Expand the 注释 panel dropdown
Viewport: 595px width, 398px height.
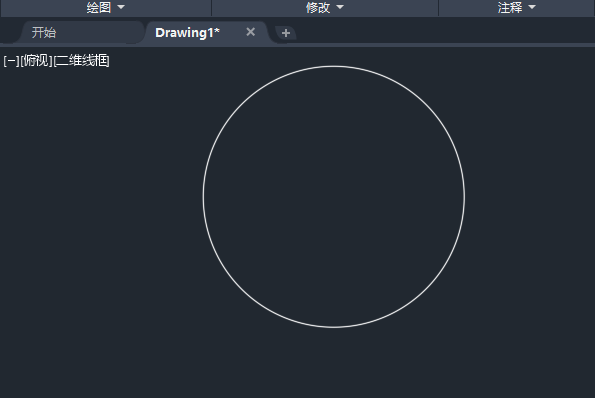pyautogui.click(x=516, y=8)
